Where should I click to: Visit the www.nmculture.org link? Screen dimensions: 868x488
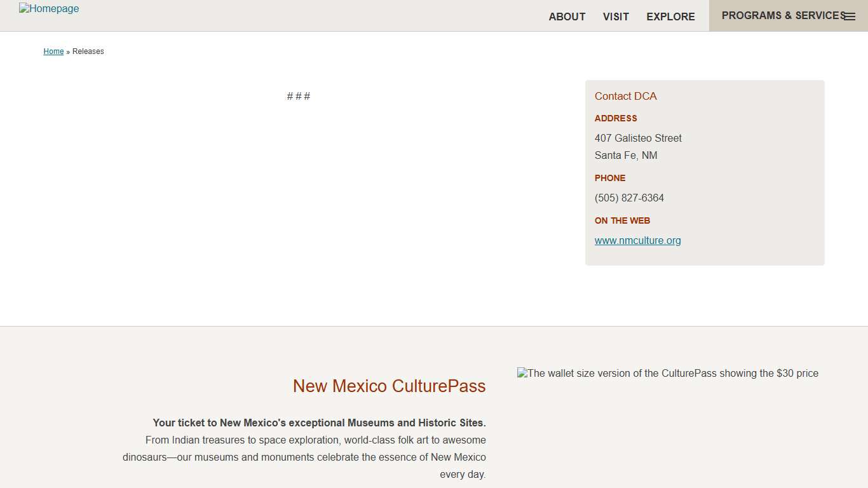637,240
